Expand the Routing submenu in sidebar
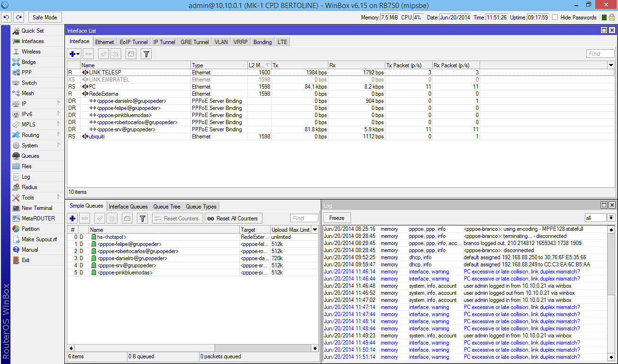Image resolution: width=618 pixels, height=364 pixels. (x=30, y=135)
